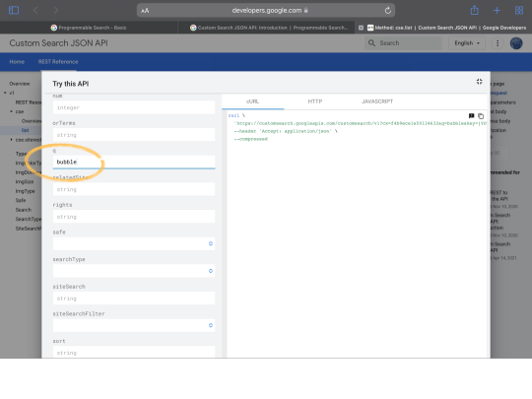Open the vertical three-dot options menu
Viewport: 532px width, 399px height.
click(x=498, y=43)
